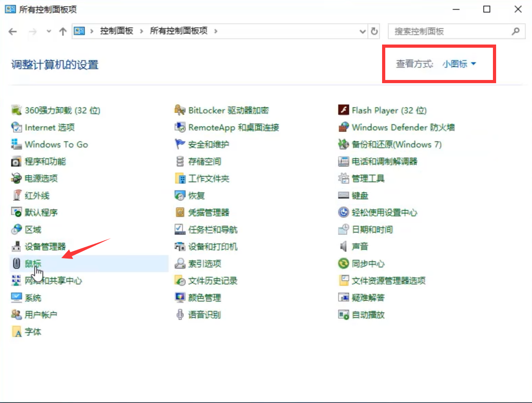532x403 pixels.
Task: Open the 键盘 keyboard icon
Action: pyautogui.click(x=343, y=196)
